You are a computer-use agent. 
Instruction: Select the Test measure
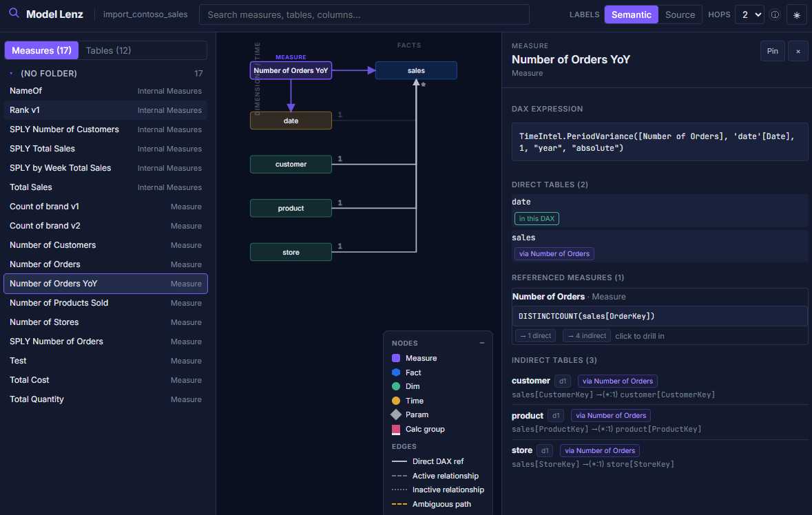[x=105, y=361]
